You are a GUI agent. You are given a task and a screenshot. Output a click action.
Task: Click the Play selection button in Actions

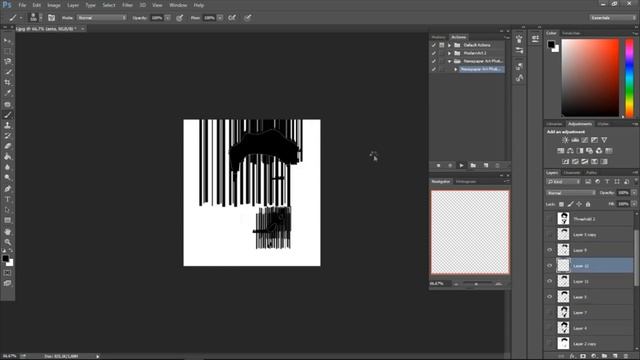click(x=461, y=165)
